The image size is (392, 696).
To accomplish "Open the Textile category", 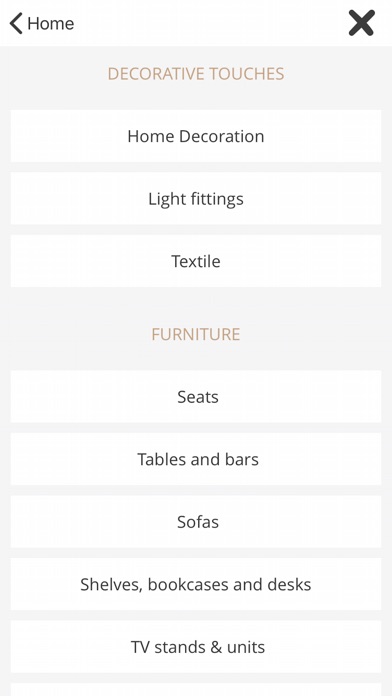I will click(196, 261).
